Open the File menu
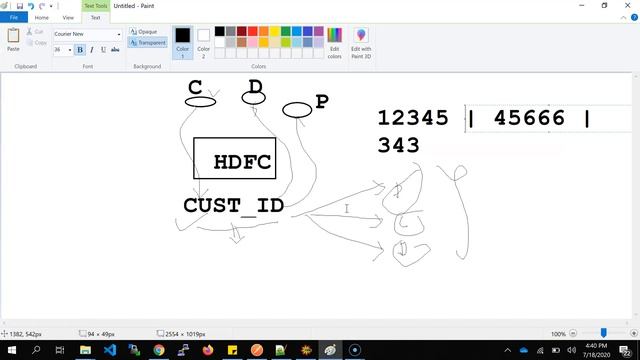This screenshot has width=640, height=360. point(14,18)
